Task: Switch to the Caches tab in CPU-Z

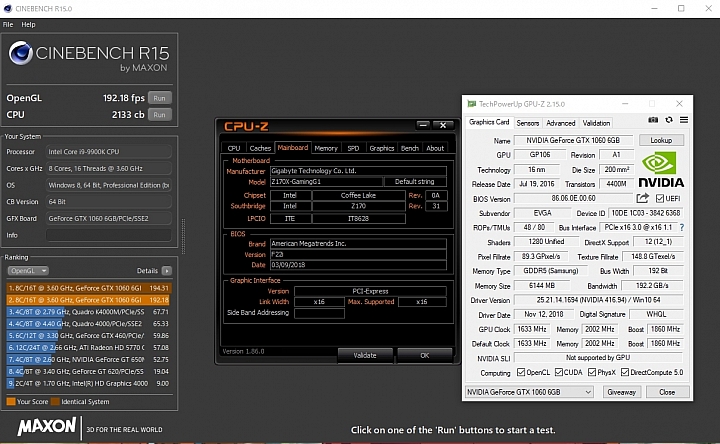Action: coord(260,148)
